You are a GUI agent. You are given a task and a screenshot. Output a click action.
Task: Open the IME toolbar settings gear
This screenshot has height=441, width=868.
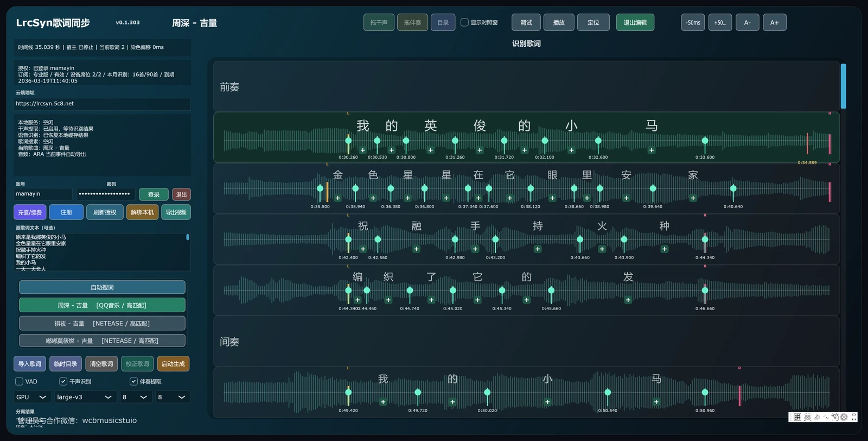[x=844, y=417]
